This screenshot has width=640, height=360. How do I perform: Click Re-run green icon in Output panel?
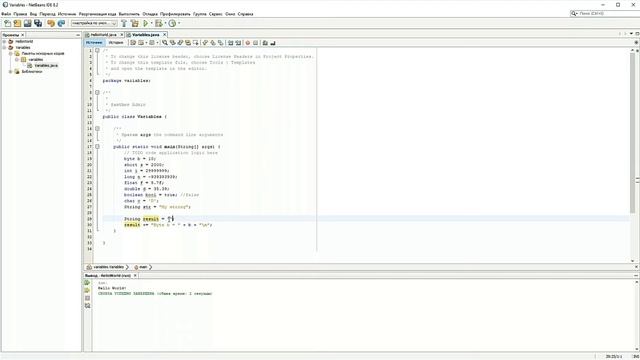[87, 282]
